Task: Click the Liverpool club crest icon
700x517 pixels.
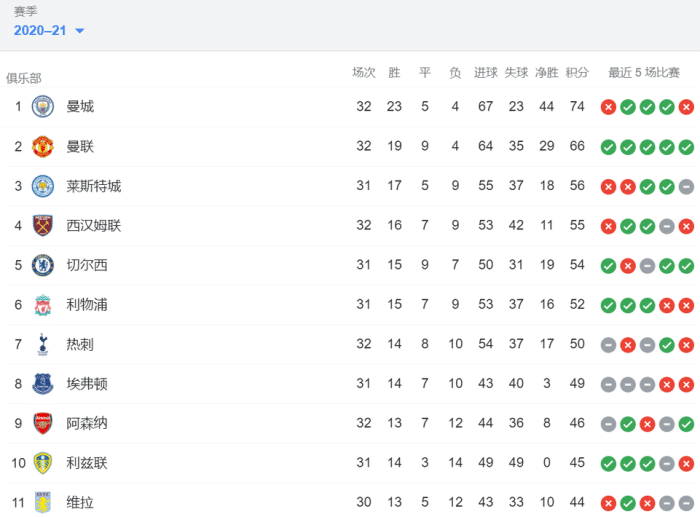Action: click(x=42, y=305)
